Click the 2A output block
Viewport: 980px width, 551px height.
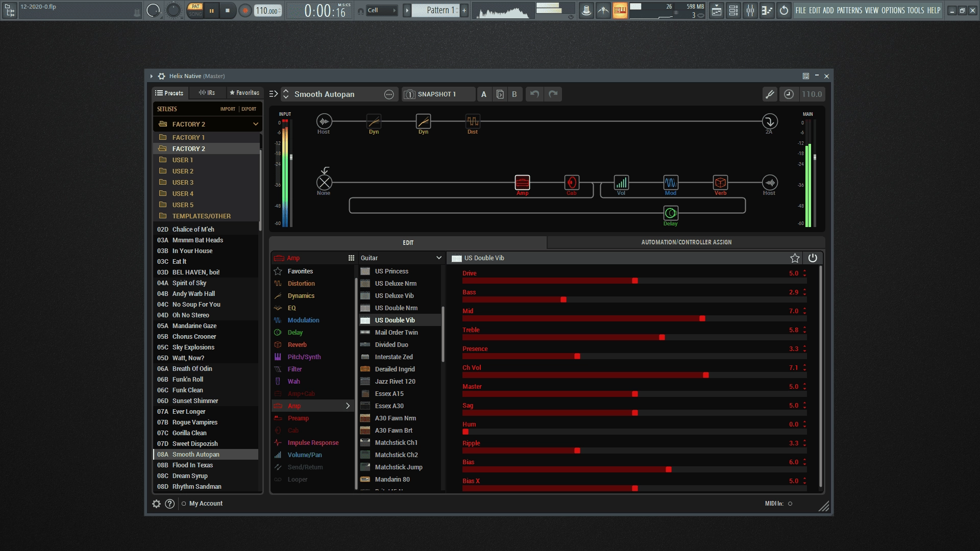click(770, 121)
